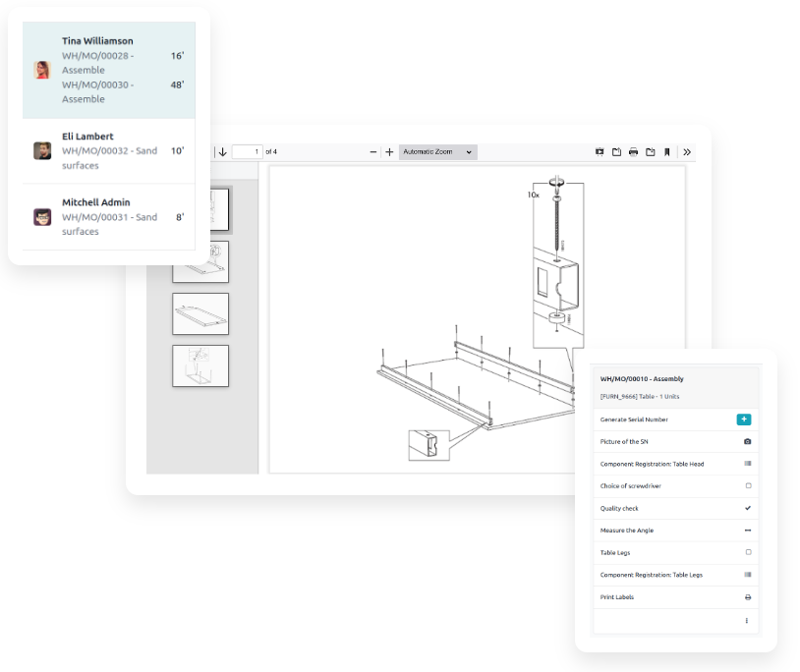This screenshot has height=672, width=800.
Task: Click the barcode icon for Component Registration: Table Head
Action: [x=747, y=464]
